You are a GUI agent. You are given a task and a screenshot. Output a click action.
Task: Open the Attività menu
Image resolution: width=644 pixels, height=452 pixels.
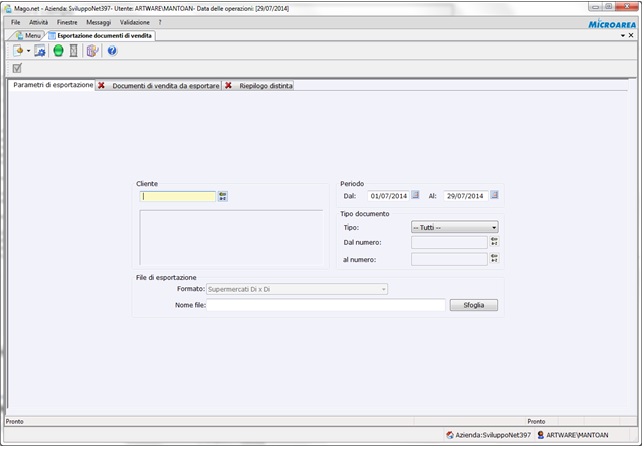coord(38,21)
